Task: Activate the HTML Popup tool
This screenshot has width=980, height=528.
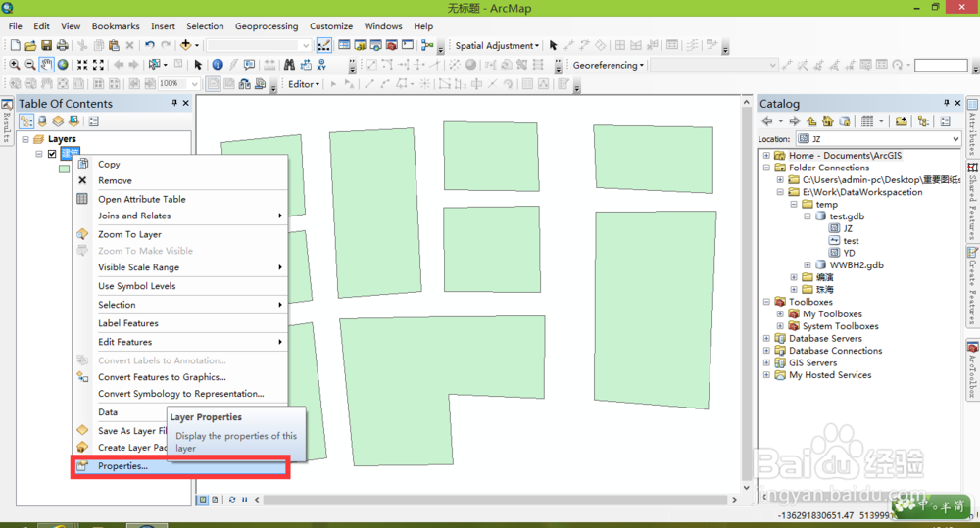Action: pos(249,65)
